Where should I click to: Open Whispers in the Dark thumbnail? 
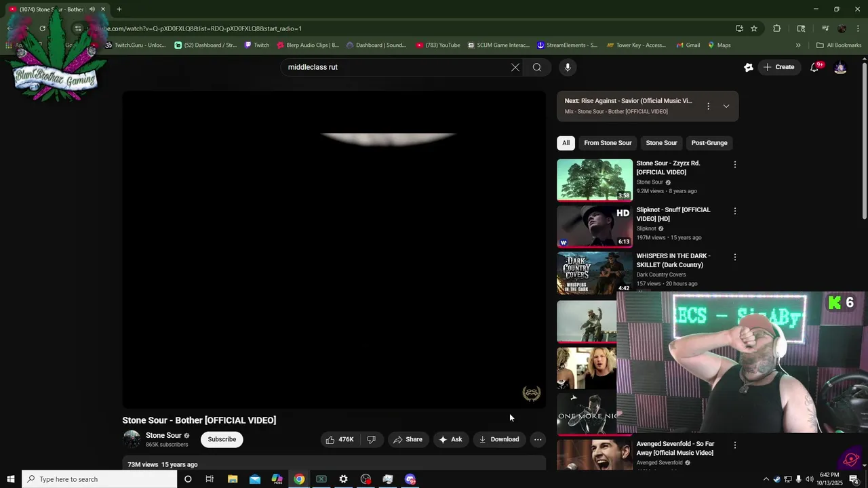(x=595, y=272)
